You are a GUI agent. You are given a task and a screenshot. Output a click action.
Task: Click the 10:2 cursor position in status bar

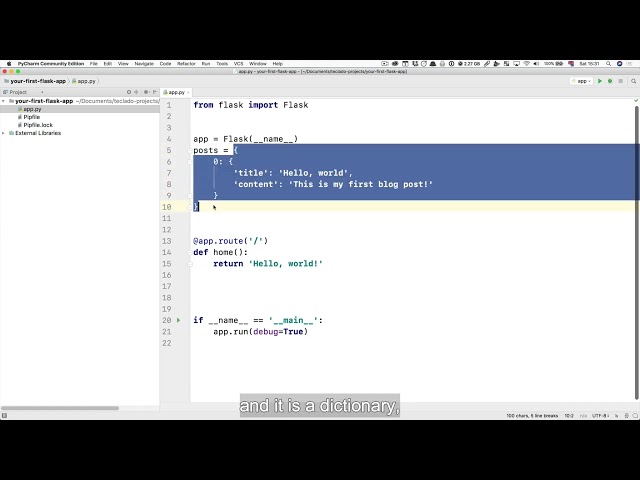[569, 416]
